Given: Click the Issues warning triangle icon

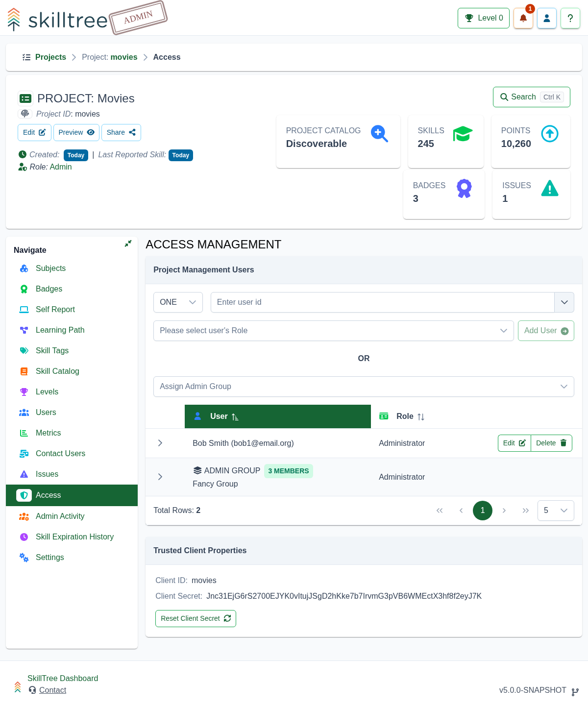Looking at the screenshot, I should (x=550, y=188).
